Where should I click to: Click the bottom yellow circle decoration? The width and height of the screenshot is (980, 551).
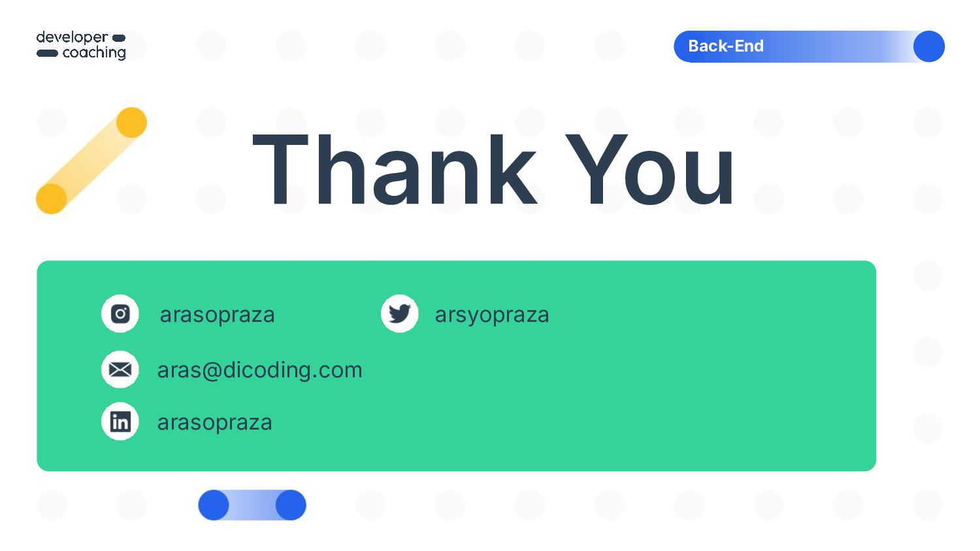[52, 198]
